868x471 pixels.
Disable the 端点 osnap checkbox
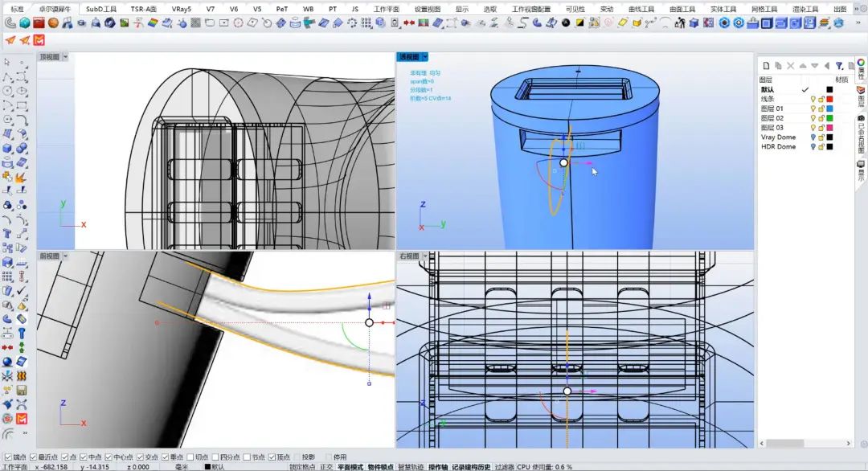pyautogui.click(x=6, y=457)
